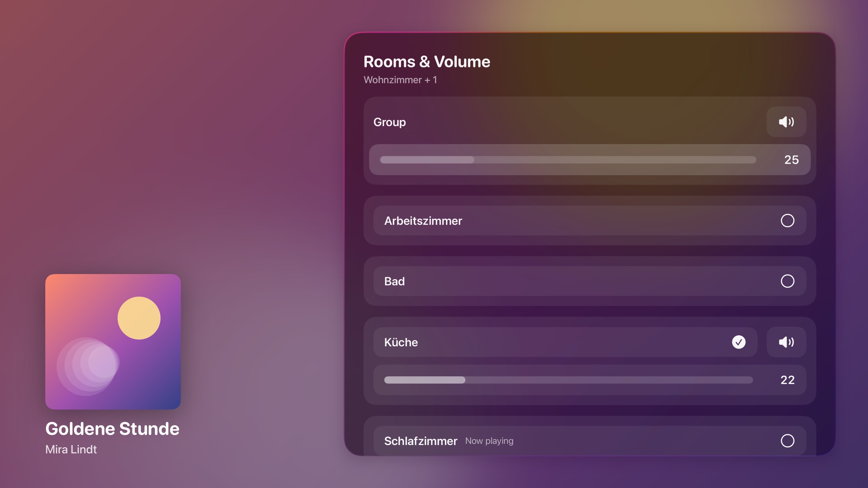This screenshot has height=488, width=868.
Task: Uncheck the Küche room checkmark
Action: 739,342
